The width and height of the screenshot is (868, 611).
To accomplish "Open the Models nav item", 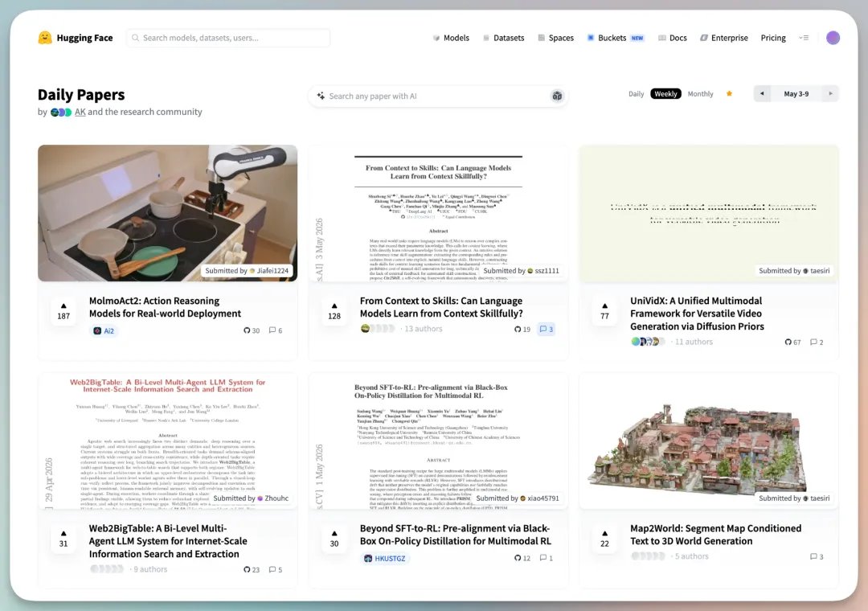I will [x=451, y=38].
